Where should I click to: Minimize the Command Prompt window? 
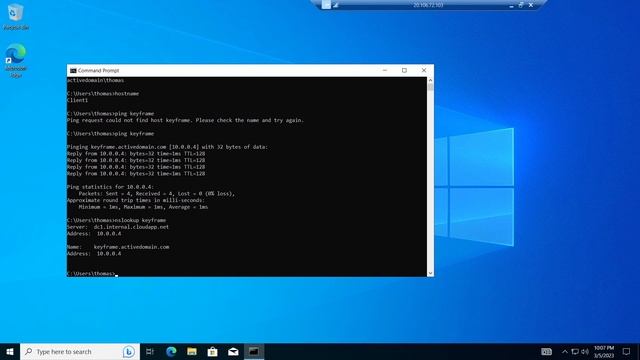(384, 70)
